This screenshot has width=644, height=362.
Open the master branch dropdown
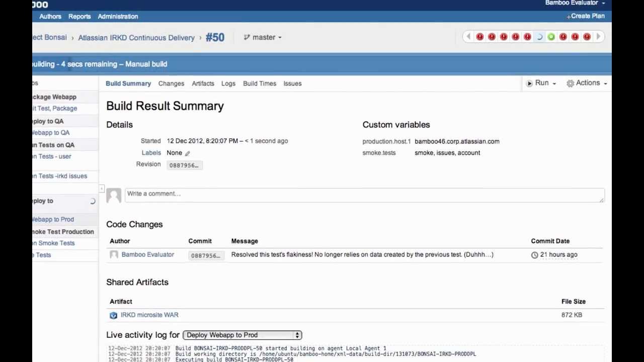(x=263, y=37)
